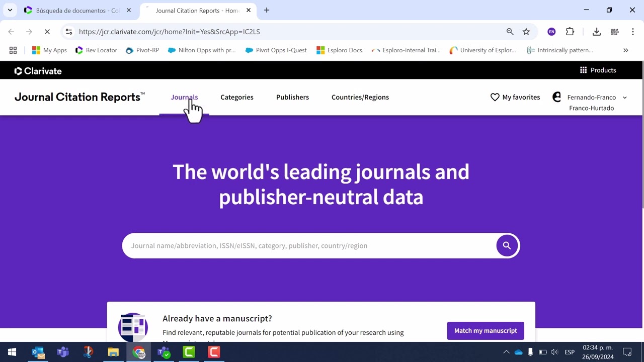The height and width of the screenshot is (362, 644).
Task: Open the Pivot Opps I-Quest bookmark
Action: (276, 50)
